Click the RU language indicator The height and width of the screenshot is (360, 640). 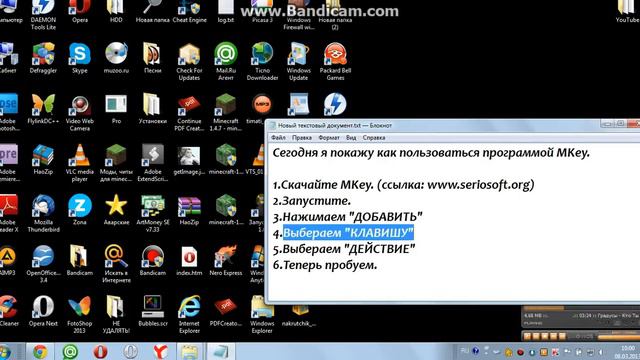click(464, 351)
